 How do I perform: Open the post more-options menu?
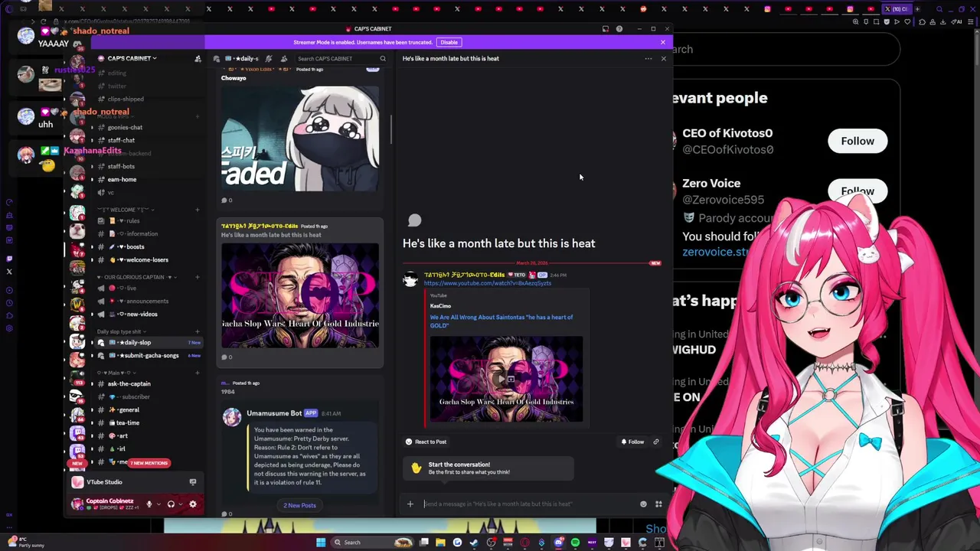pyautogui.click(x=648, y=59)
